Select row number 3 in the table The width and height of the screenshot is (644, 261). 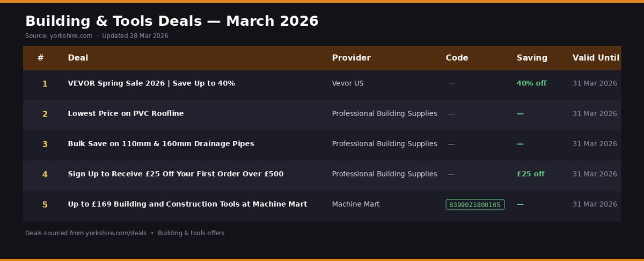pos(45,144)
